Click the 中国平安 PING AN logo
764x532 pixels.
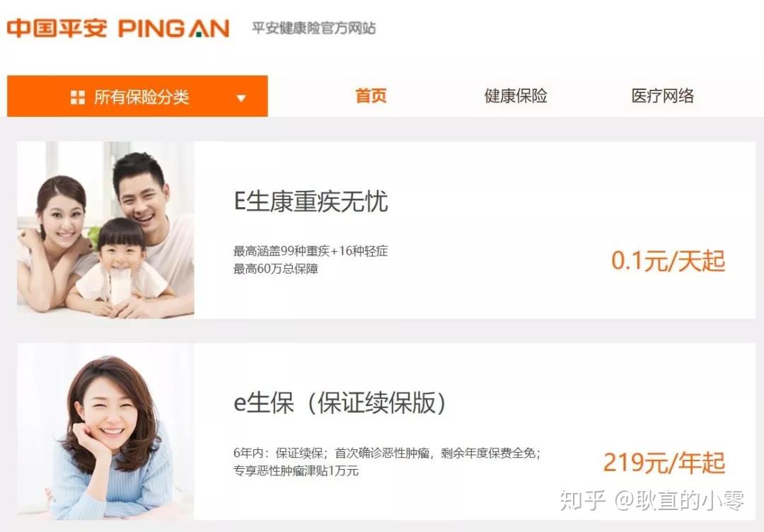click(x=118, y=28)
